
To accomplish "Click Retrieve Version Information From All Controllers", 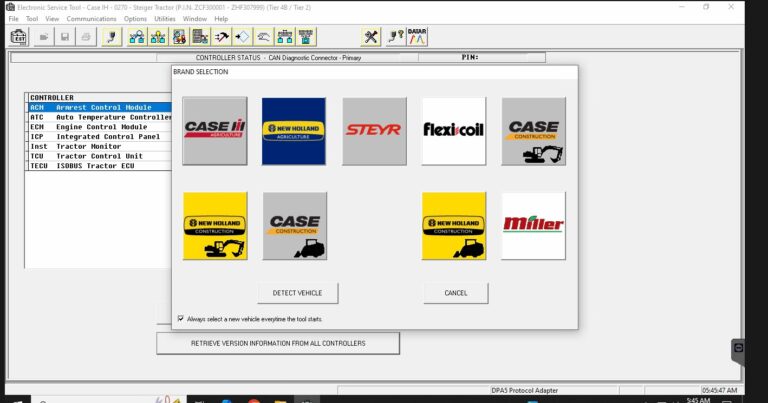I will (x=278, y=343).
